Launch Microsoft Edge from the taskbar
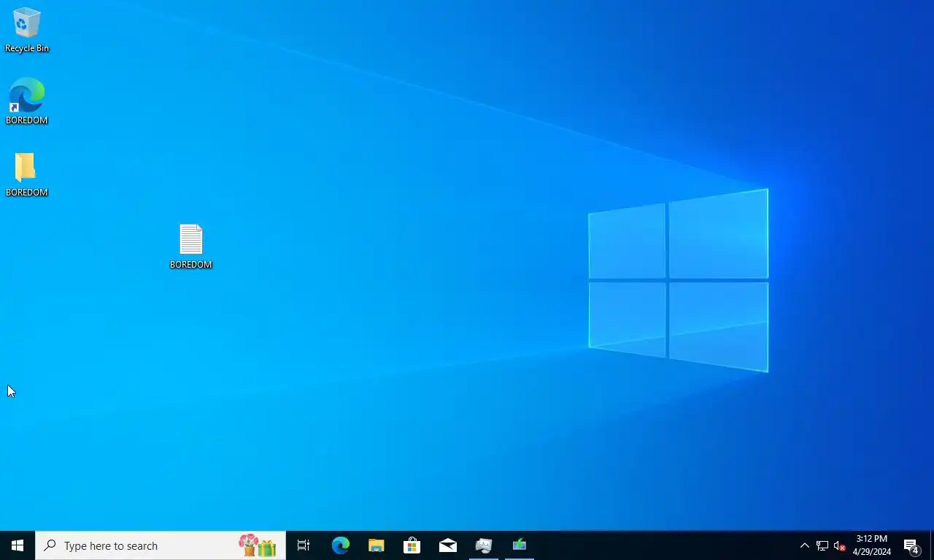 coord(341,545)
